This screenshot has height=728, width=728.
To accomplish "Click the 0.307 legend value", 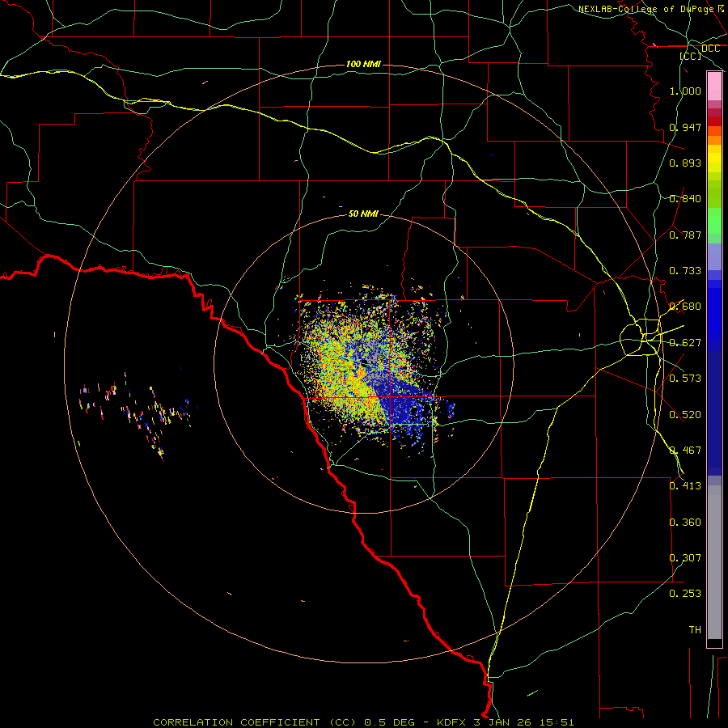I will click(685, 558).
